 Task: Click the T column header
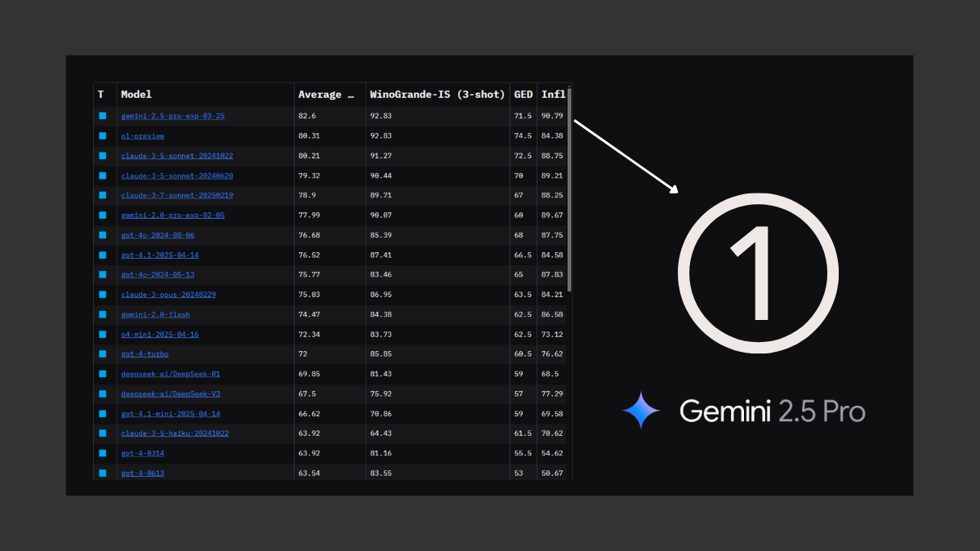(x=101, y=95)
